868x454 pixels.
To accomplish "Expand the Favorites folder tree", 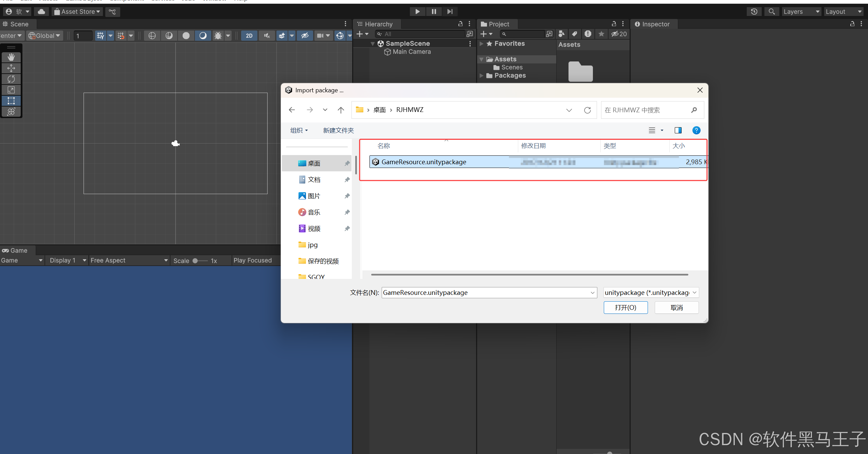I will [x=481, y=44].
